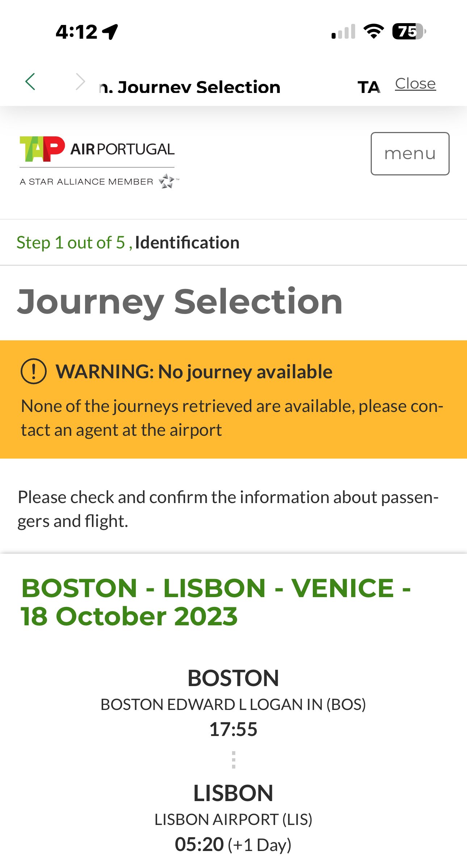Tap the Wi-Fi status icon
Image resolution: width=467 pixels, height=868 pixels.
[x=374, y=31]
